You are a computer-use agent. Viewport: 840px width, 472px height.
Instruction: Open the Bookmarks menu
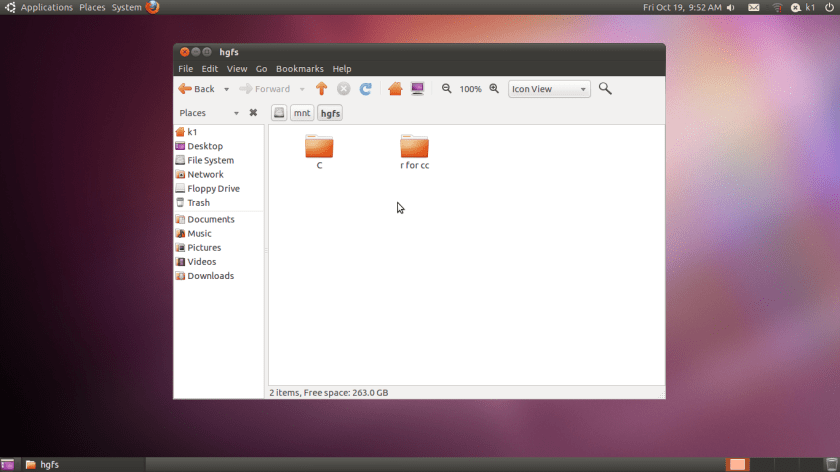(299, 69)
